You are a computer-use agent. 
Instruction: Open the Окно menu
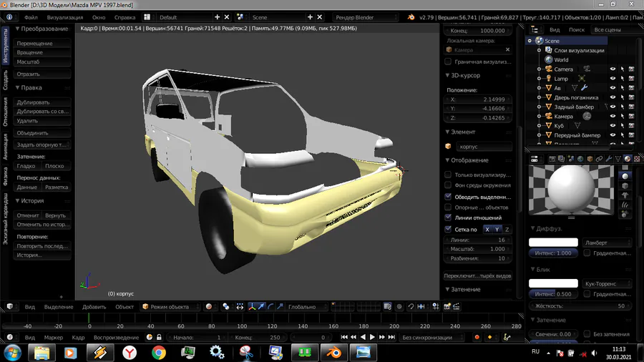[x=99, y=17]
